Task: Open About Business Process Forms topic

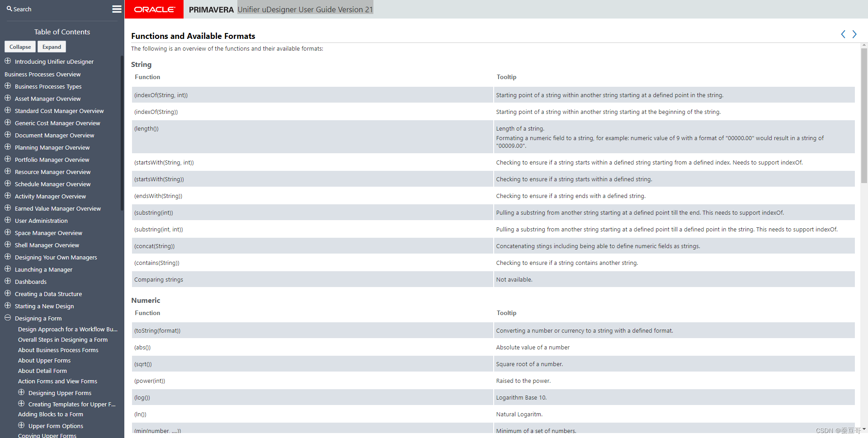Action: coord(58,350)
